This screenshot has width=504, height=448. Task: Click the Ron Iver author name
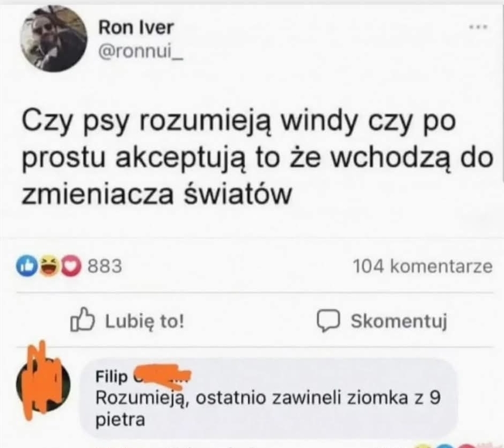click(136, 27)
